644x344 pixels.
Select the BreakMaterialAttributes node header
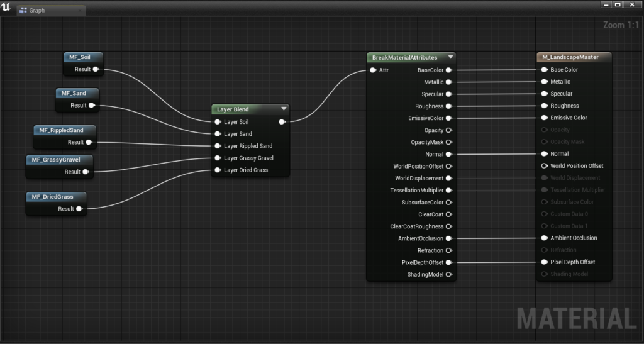coord(411,57)
